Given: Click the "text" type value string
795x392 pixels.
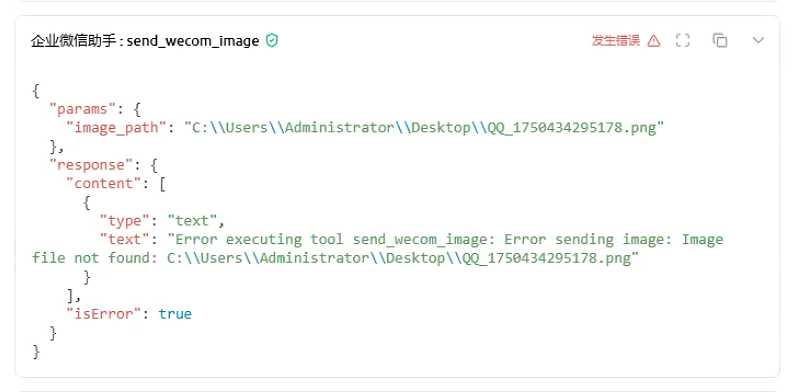Looking at the screenshot, I should pos(192,221).
